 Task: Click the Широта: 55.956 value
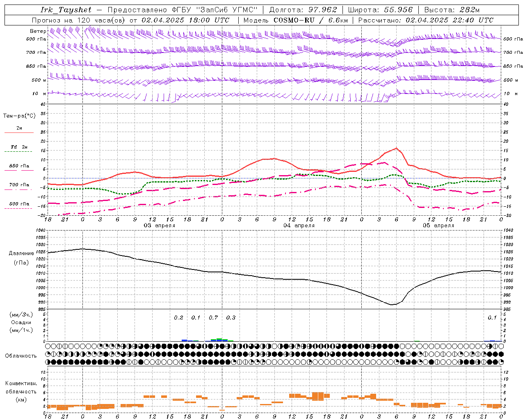point(380,10)
